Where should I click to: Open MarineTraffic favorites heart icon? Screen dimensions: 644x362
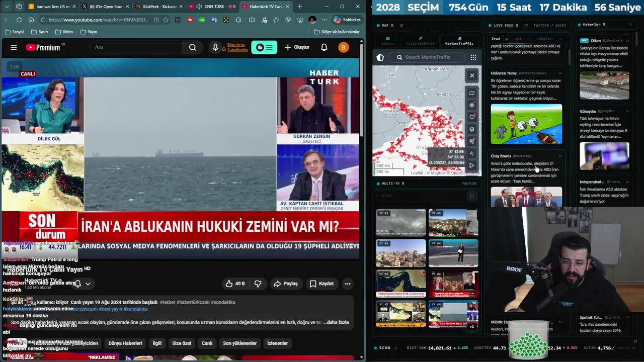(x=472, y=117)
